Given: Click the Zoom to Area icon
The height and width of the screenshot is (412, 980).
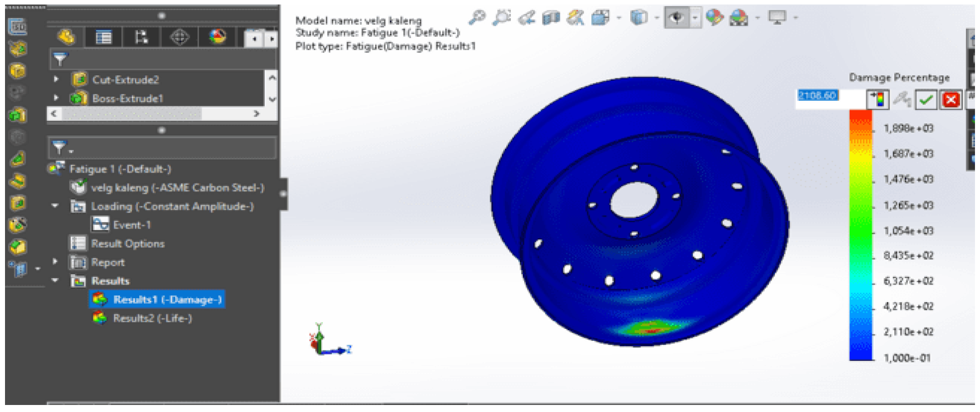Looking at the screenshot, I should [x=501, y=18].
